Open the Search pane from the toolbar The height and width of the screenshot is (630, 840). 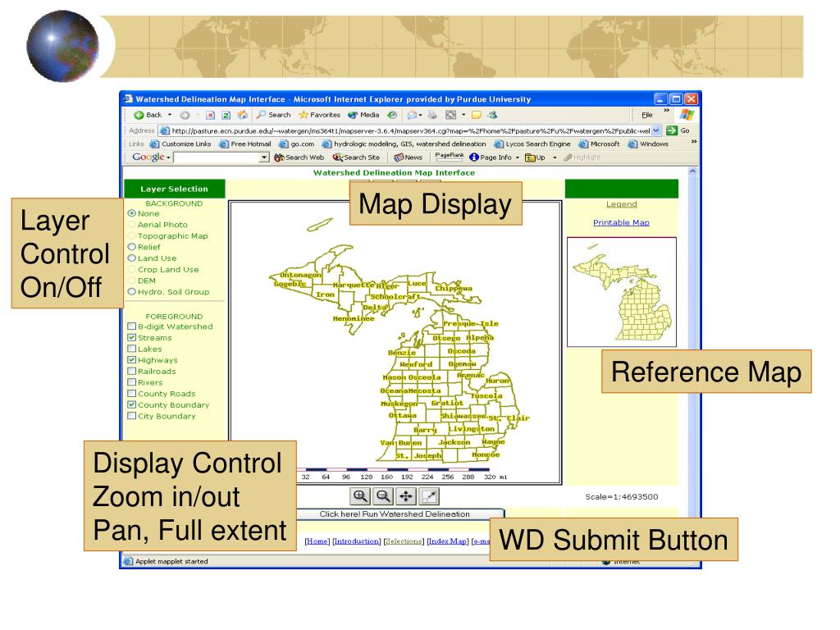[273, 115]
